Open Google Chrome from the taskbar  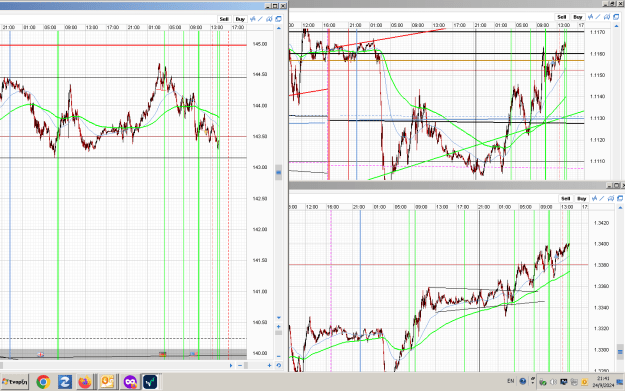(x=43, y=382)
